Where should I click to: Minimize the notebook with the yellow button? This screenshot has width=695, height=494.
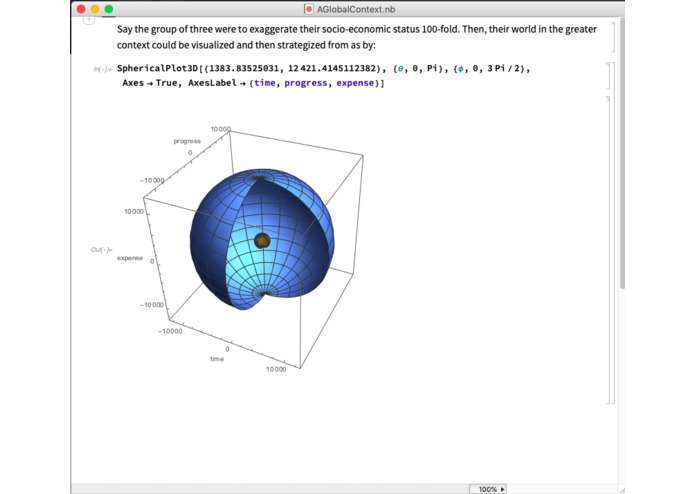tap(95, 9)
